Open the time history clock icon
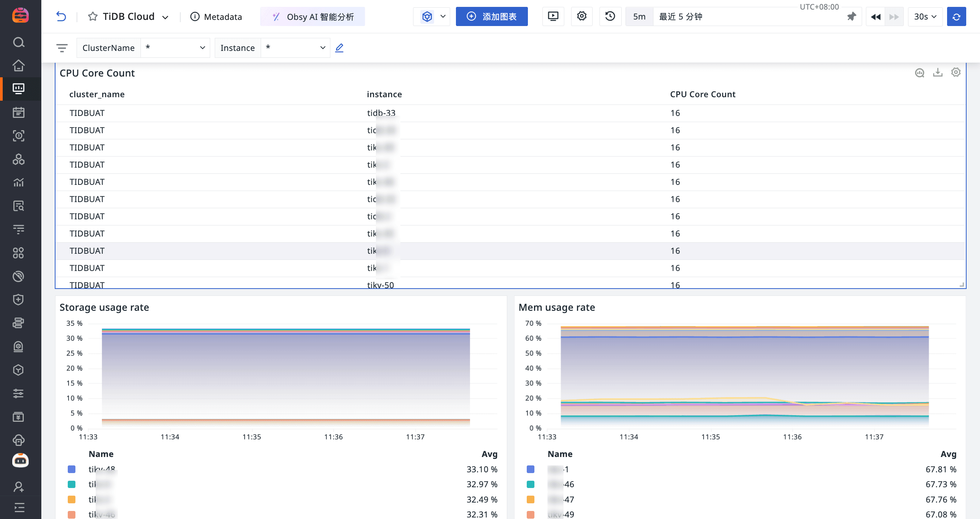Viewport: 980px width, 519px height. pyautogui.click(x=610, y=16)
